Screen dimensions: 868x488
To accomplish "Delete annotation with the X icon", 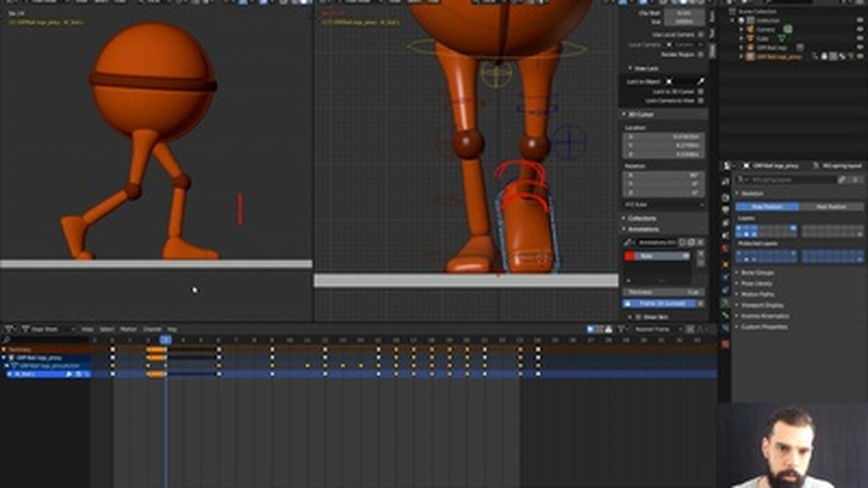I will [x=701, y=243].
